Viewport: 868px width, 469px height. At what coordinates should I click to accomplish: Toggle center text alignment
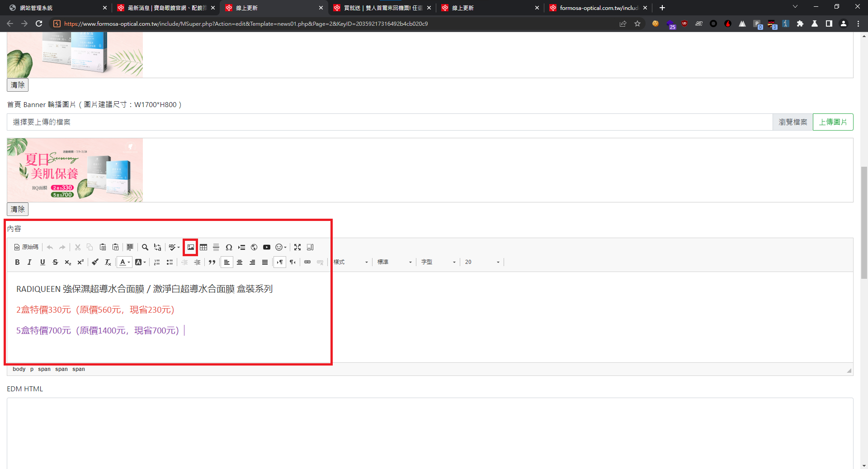[x=240, y=262]
